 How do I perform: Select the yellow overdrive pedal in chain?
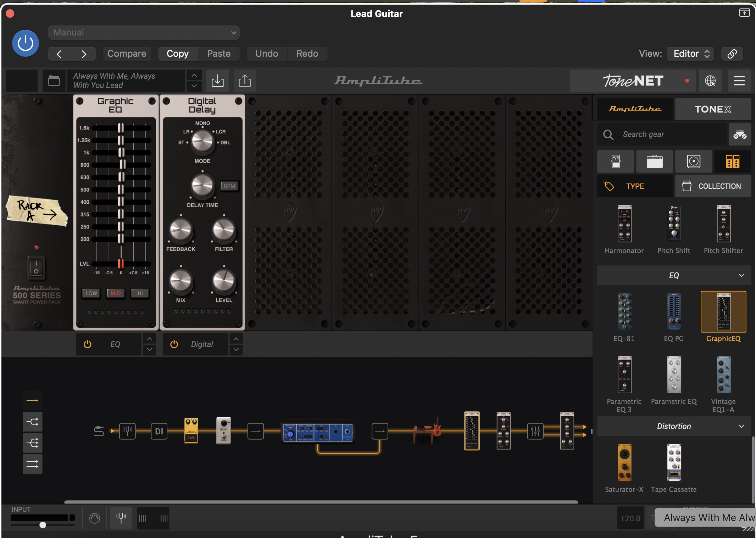click(191, 430)
